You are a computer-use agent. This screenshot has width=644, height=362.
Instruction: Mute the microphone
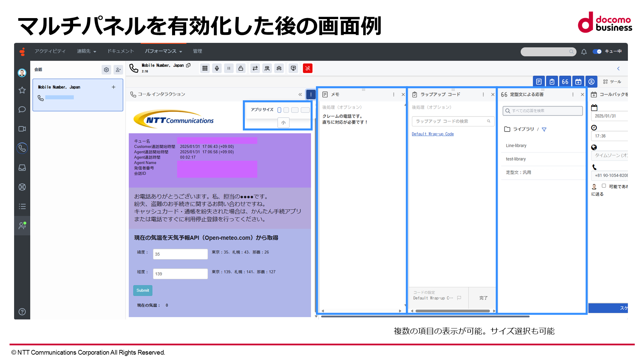[x=217, y=68]
